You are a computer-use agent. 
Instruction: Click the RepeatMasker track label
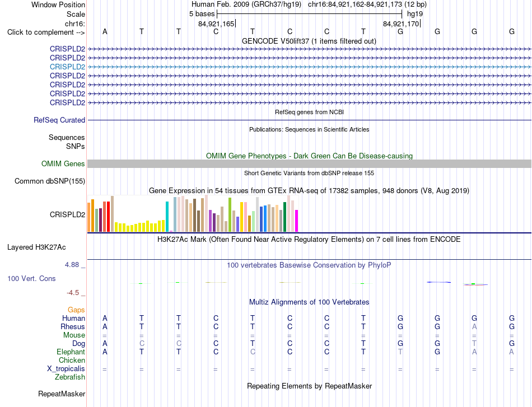(62, 394)
